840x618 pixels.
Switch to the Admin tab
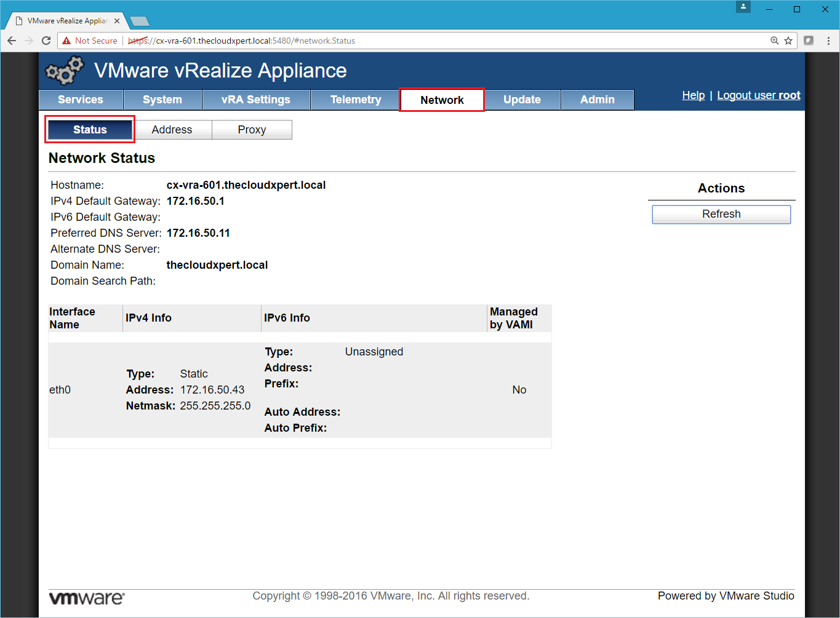pyautogui.click(x=597, y=100)
